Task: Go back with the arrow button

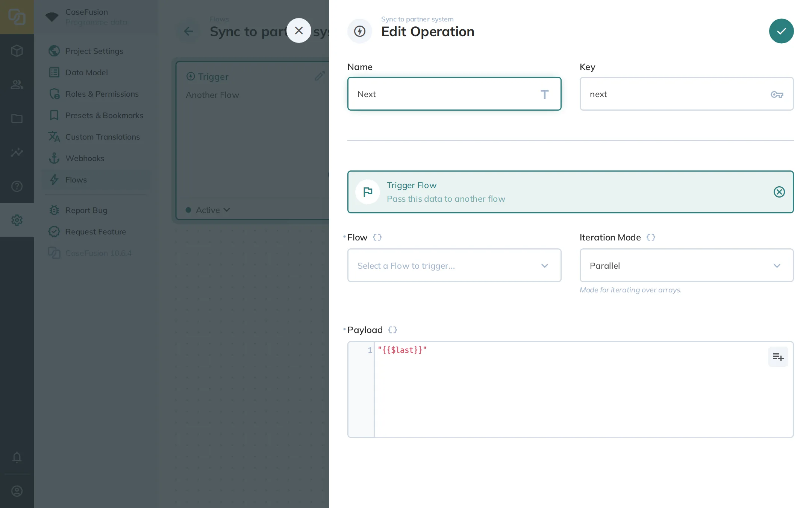Action: (x=188, y=31)
